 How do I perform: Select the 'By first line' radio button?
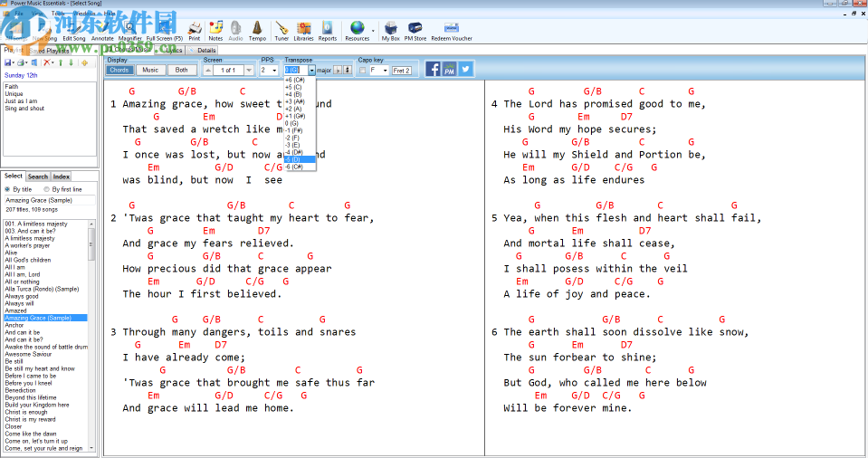pyautogui.click(x=47, y=189)
